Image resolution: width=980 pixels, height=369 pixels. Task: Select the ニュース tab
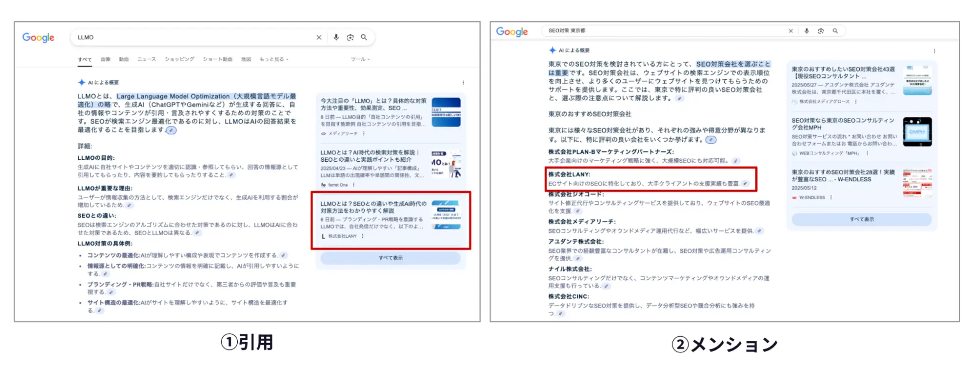point(147,59)
